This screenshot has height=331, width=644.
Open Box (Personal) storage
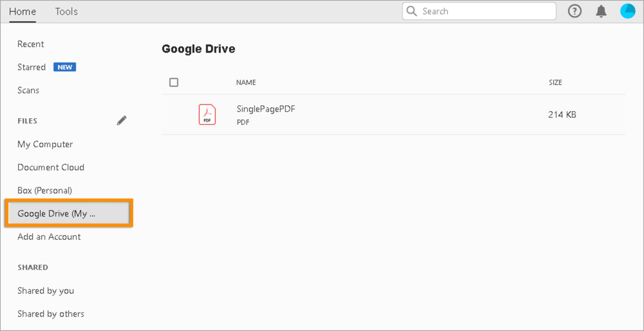[45, 190]
